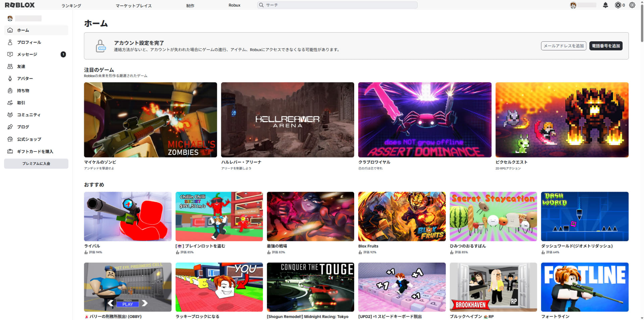Click プレミアムに入会 button
This screenshot has width=644, height=320.
pyautogui.click(x=36, y=164)
